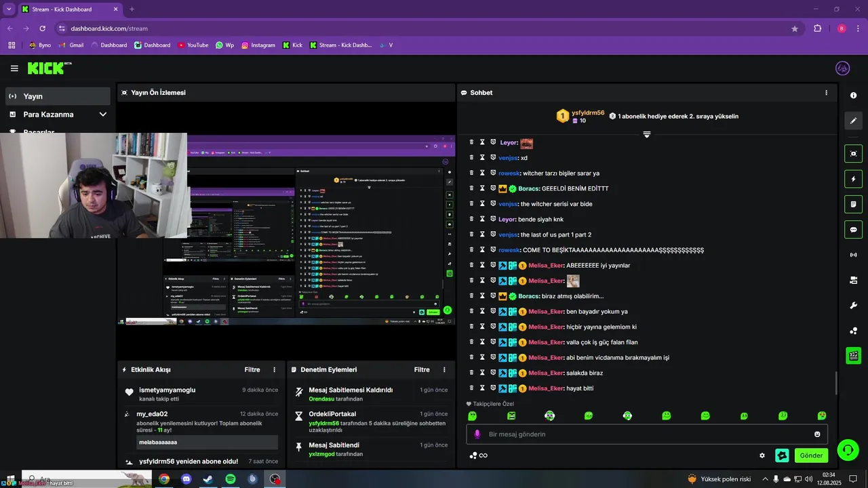Image resolution: width=868 pixels, height=488 pixels.
Task: Click the microphone icon in message box
Action: pyautogui.click(x=477, y=434)
